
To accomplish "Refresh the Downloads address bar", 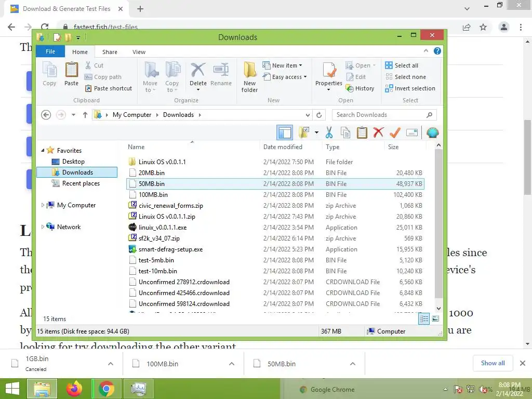I will coord(319,115).
